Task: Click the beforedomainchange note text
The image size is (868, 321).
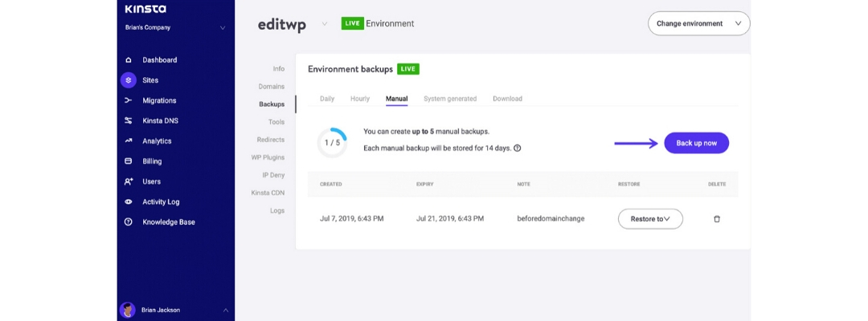Action: [x=551, y=219]
